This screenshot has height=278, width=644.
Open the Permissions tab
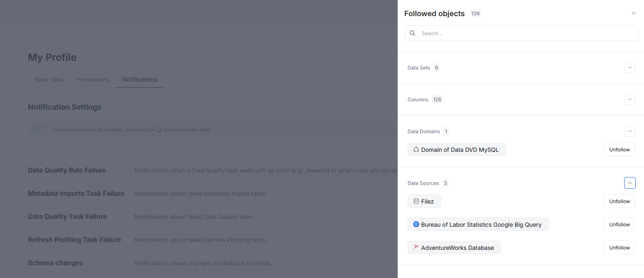pos(92,79)
